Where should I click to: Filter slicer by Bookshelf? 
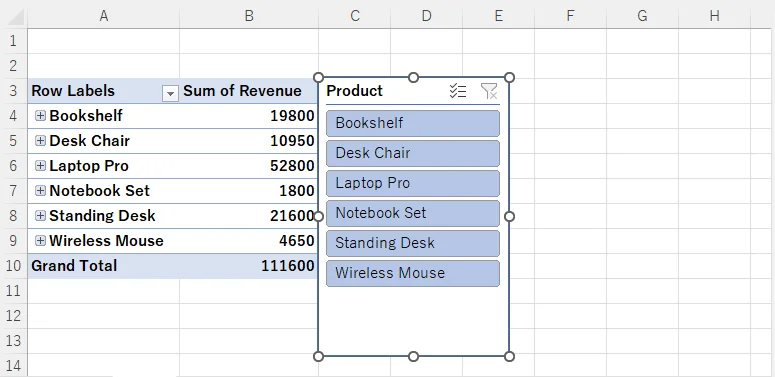pyautogui.click(x=413, y=123)
